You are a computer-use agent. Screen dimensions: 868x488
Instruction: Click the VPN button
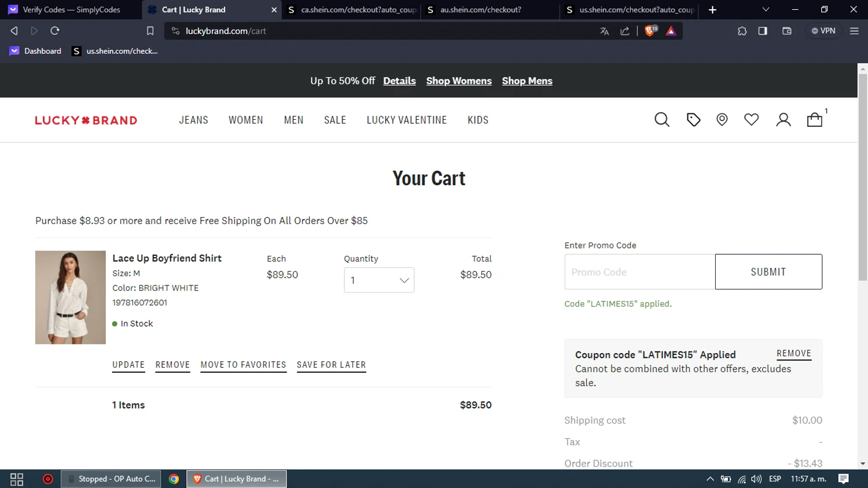823,31
